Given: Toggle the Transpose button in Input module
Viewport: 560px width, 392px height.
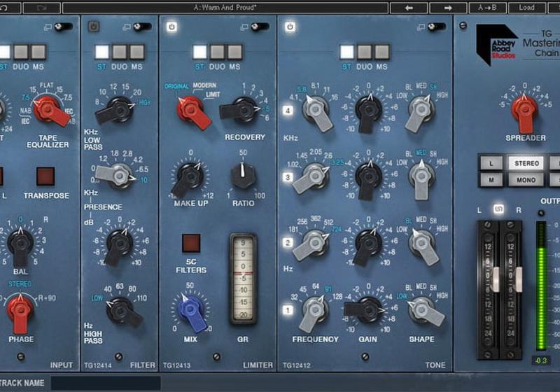Looking at the screenshot, I should tap(45, 176).
